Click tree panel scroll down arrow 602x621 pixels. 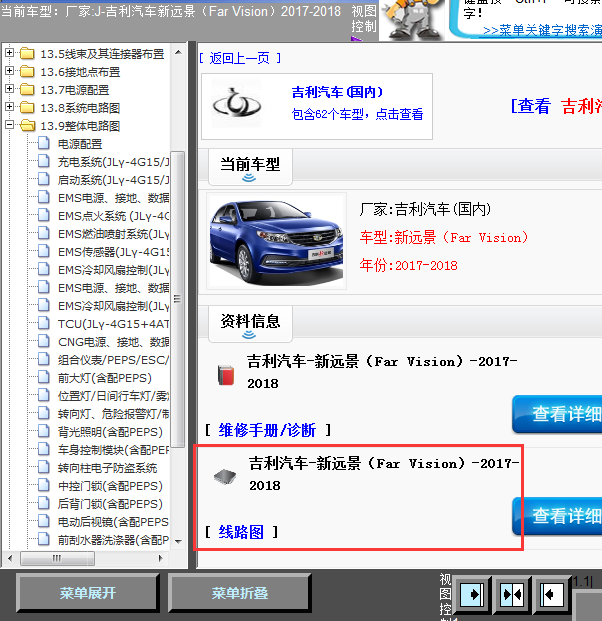(178, 541)
